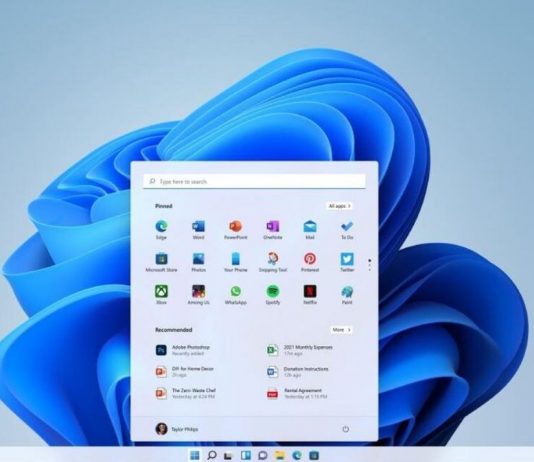Viewport: 534px width, 462px height.
Task: Click the More button in Recommended
Action: 341,330
